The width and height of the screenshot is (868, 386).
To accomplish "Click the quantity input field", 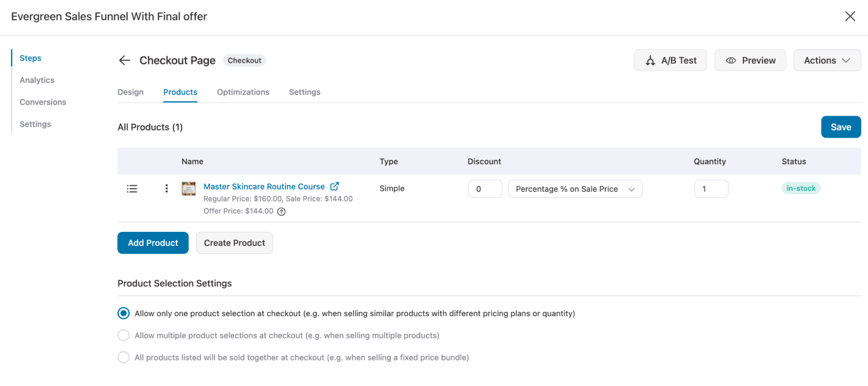I will pos(711,189).
